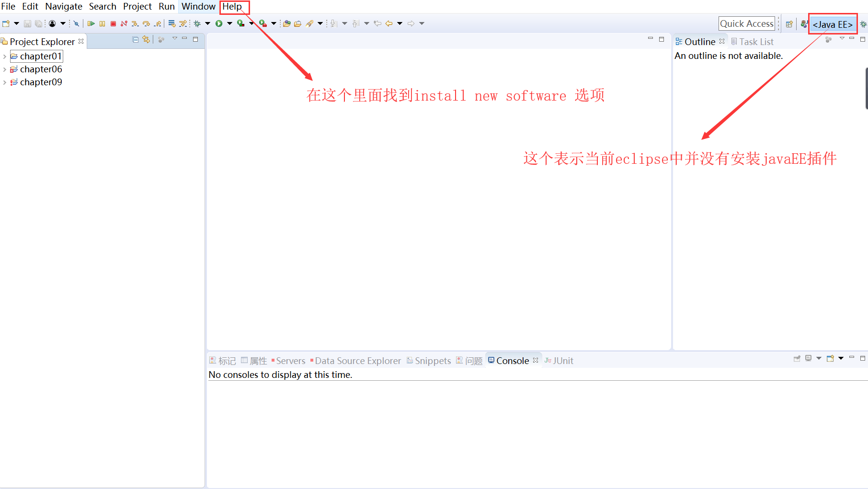Open the New wizard dropdown arrow
Screen dimensions: 868x489
tap(16, 23)
